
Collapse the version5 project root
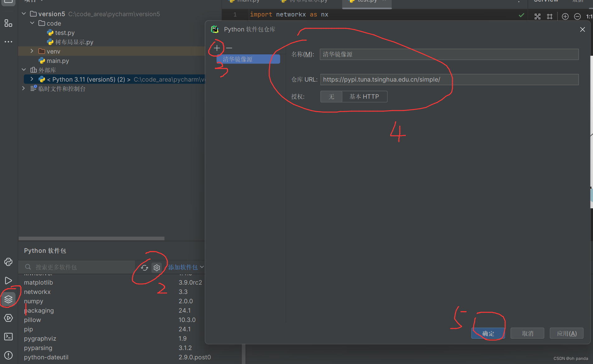tap(24, 14)
